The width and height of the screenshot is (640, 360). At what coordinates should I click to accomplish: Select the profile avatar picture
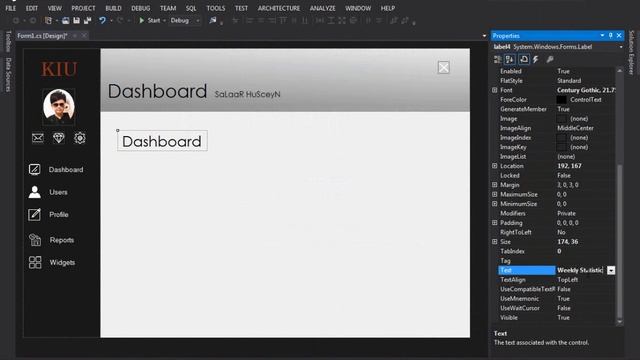pyautogui.click(x=59, y=107)
